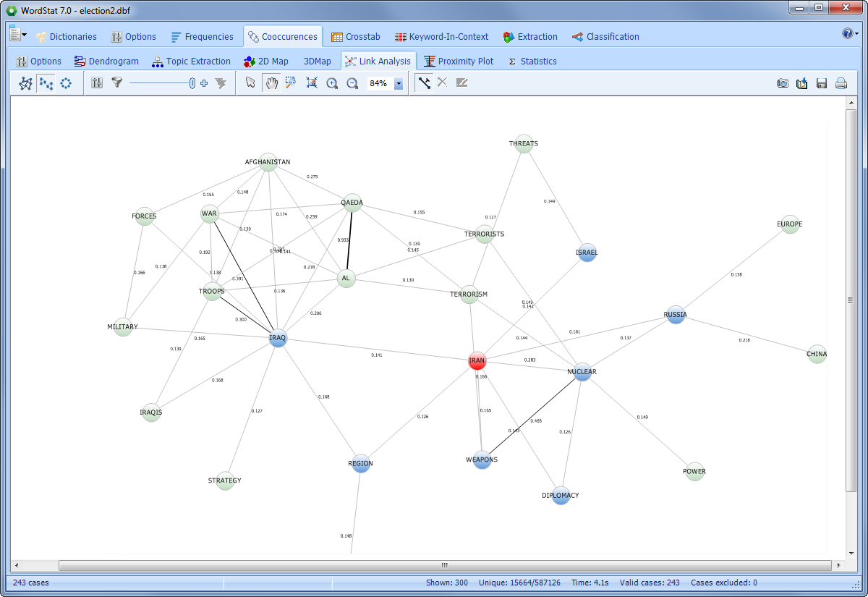Click the filter funnel icon
The height and width of the screenshot is (597, 868).
pos(116,83)
